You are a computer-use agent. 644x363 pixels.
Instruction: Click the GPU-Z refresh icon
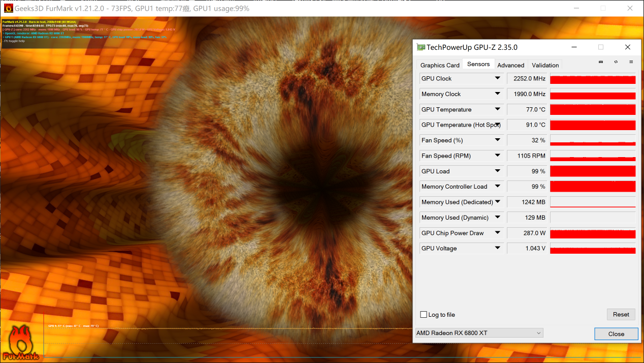(x=616, y=62)
